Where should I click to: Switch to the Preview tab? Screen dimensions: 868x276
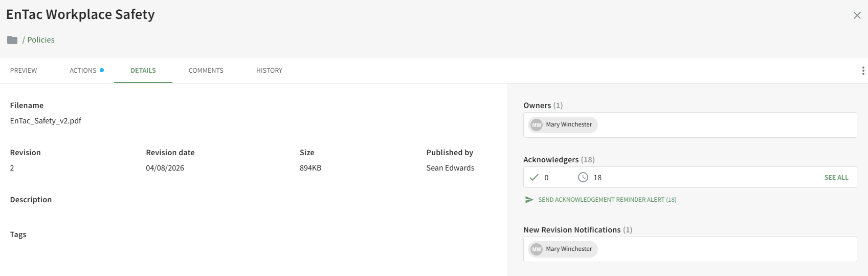point(24,71)
